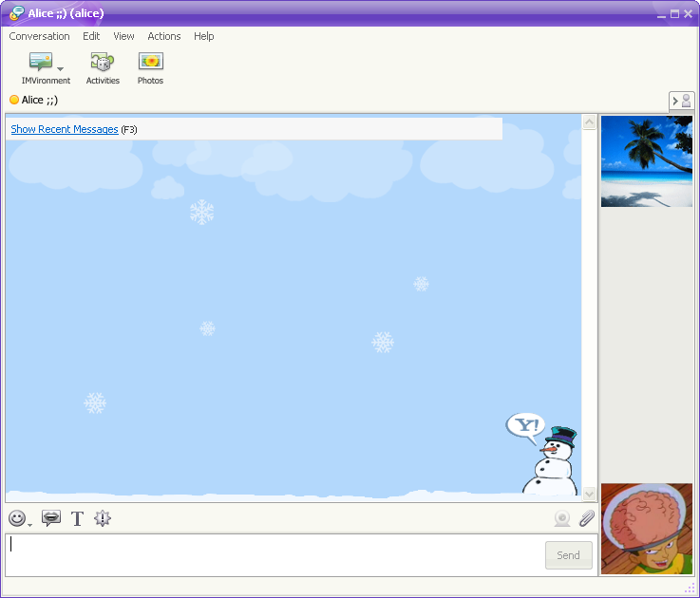Expand the emoticon dropdown arrow

(29, 525)
